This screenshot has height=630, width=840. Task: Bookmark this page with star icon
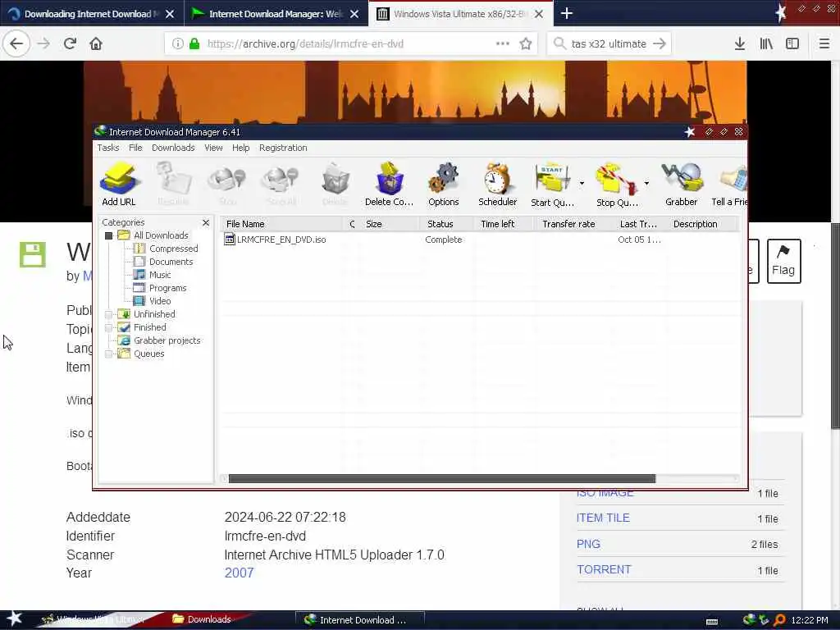526,44
